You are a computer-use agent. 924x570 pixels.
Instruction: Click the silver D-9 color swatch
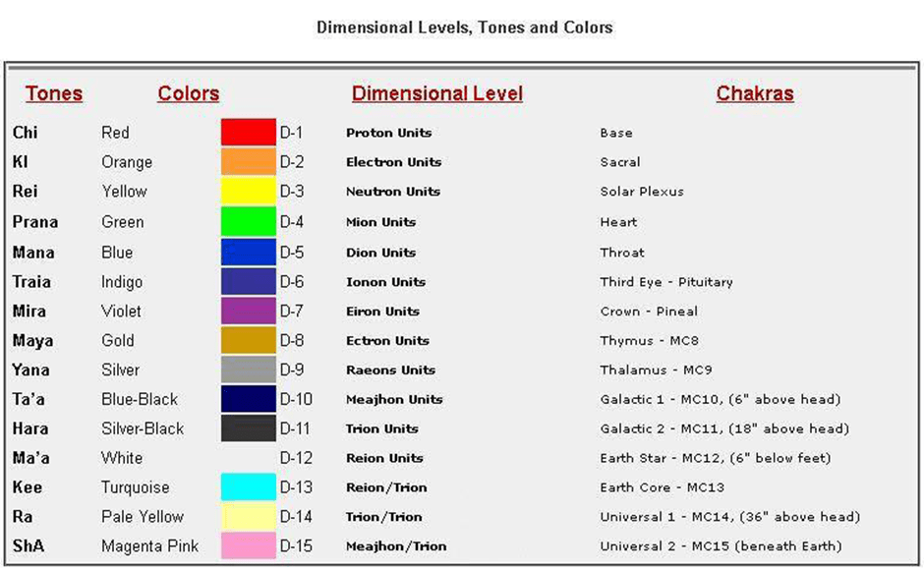point(248,370)
